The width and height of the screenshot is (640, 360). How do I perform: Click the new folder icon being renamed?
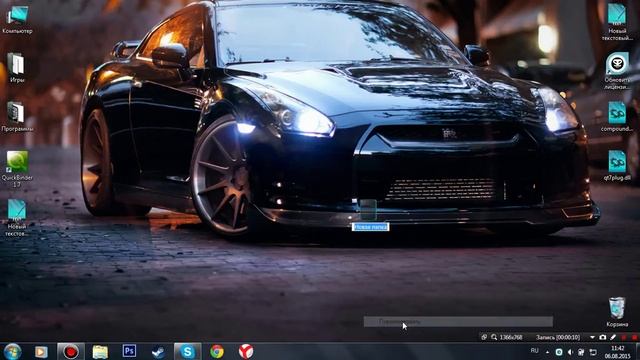coord(368,210)
